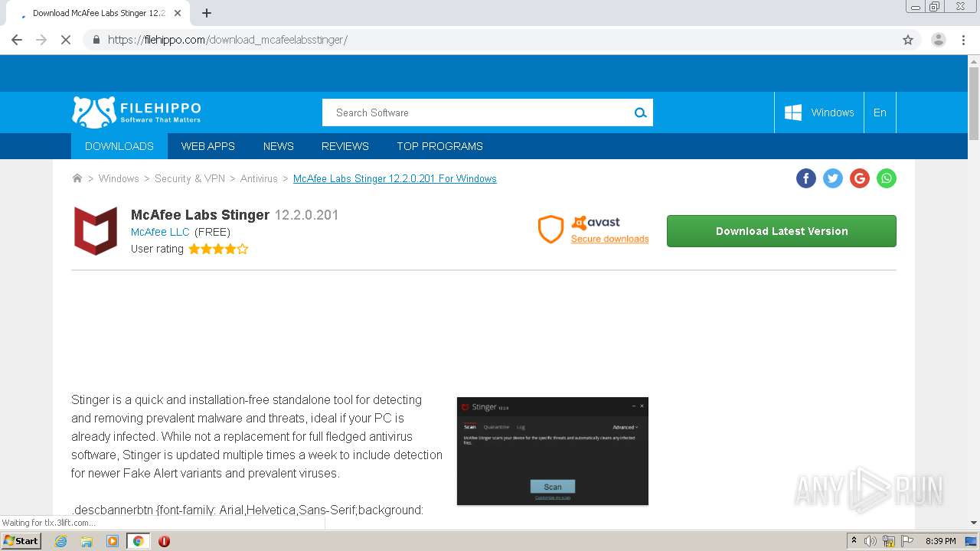
Task: Launch Internet Explorer from the taskbar
Action: click(61, 541)
